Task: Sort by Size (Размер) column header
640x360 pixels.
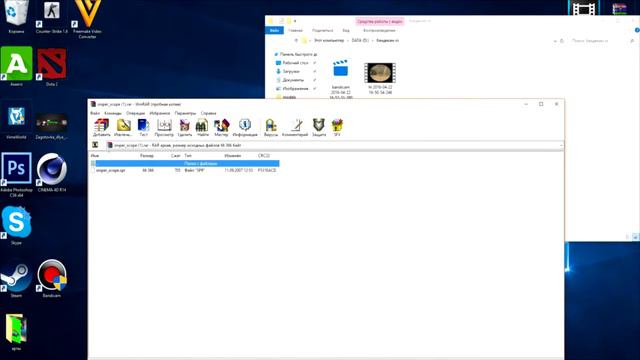Action: (x=147, y=156)
